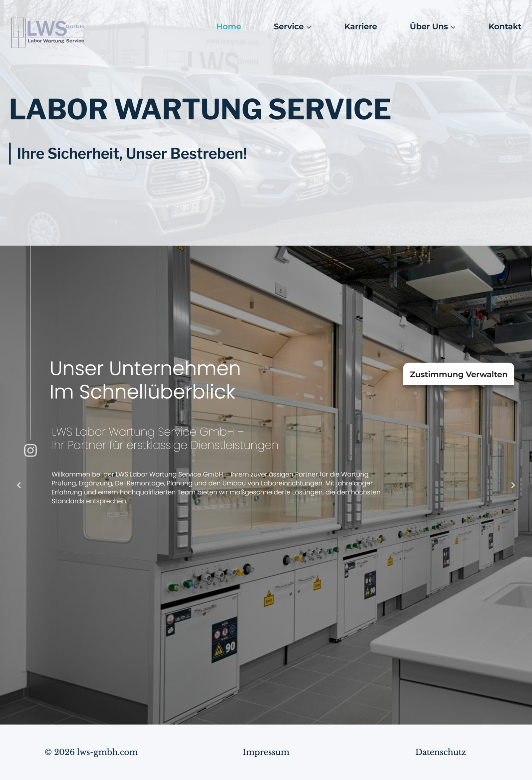Screen dimensions: 532x780
Task: Click the tagline Ihre Sicherheit, Unser Bestreben
Action: point(132,154)
